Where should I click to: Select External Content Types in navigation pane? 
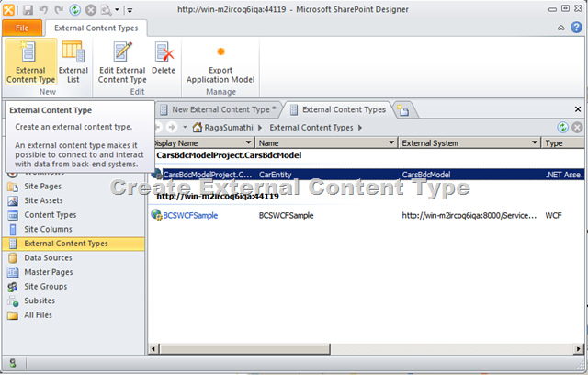73,244
